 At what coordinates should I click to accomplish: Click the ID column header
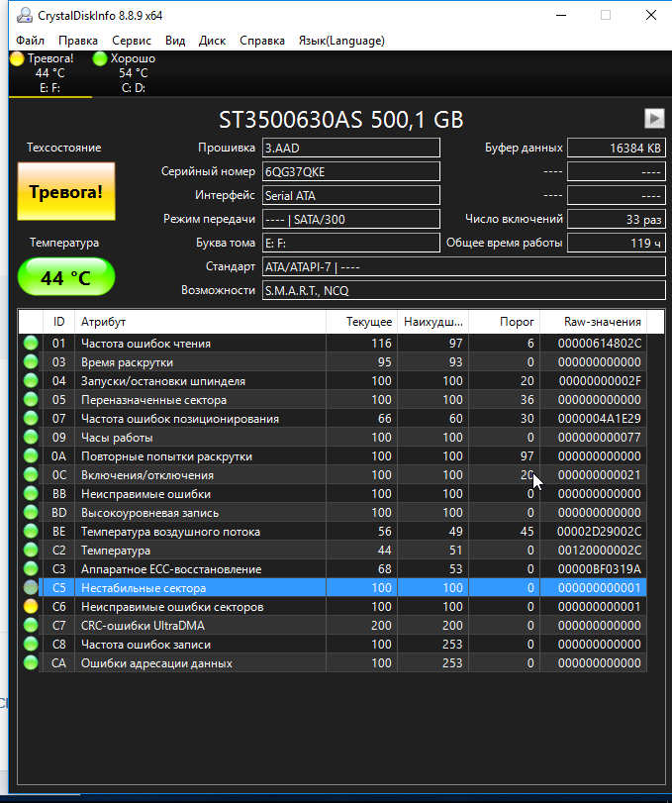58,322
